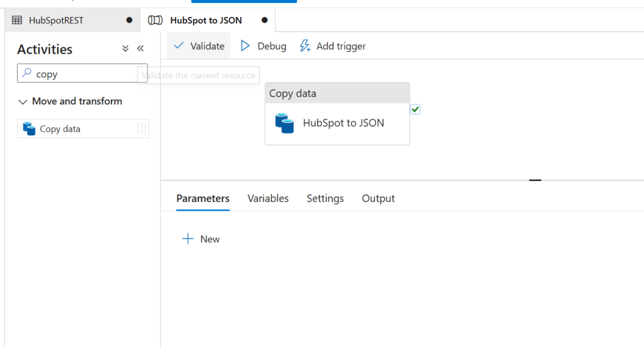Toggle the green checkmark on Copy data activity
This screenshot has width=644, height=347.
[x=415, y=110]
